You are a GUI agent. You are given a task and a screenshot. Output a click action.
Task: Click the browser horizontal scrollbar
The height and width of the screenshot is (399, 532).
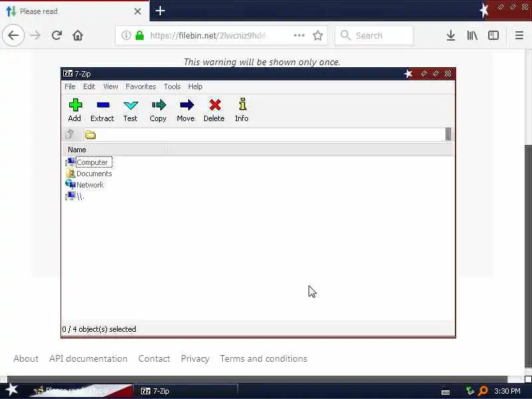257,379
